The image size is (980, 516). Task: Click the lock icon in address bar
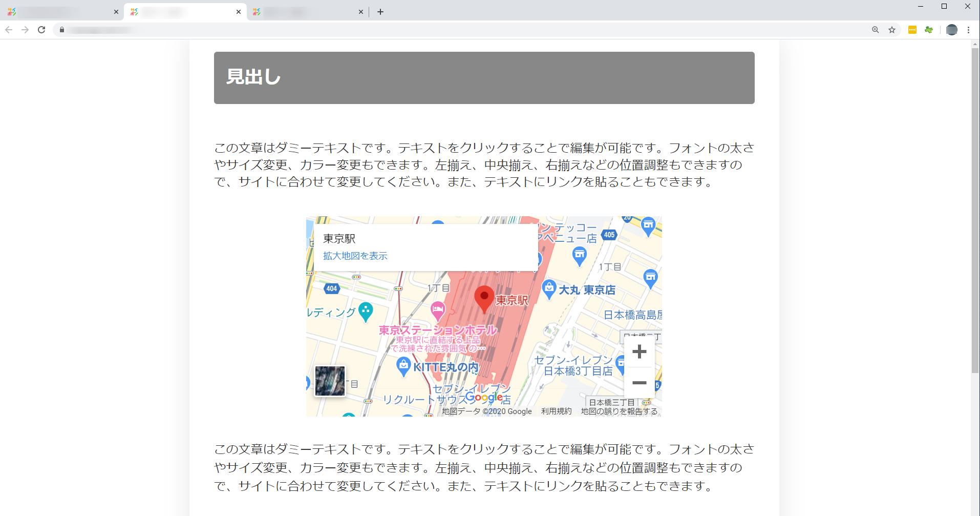[x=62, y=30]
